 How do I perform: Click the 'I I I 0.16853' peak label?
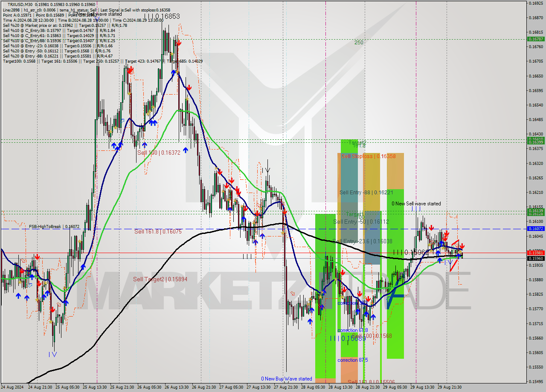tap(163, 16)
